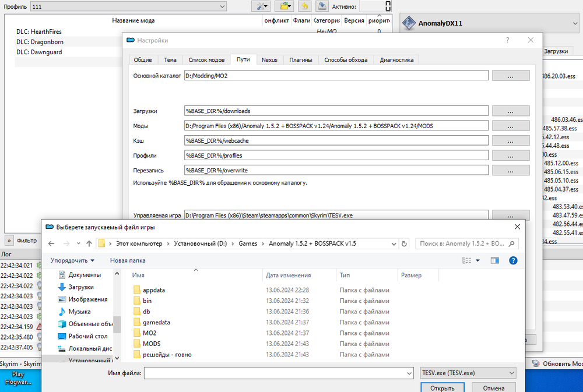Click Games in the breadcrumb path
The width and height of the screenshot is (583, 392).
pyautogui.click(x=248, y=243)
